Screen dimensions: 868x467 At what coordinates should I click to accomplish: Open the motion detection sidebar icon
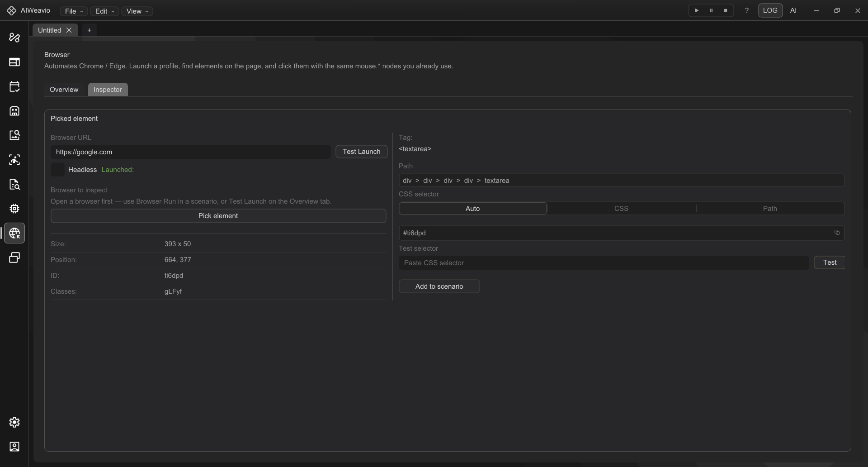click(x=14, y=160)
